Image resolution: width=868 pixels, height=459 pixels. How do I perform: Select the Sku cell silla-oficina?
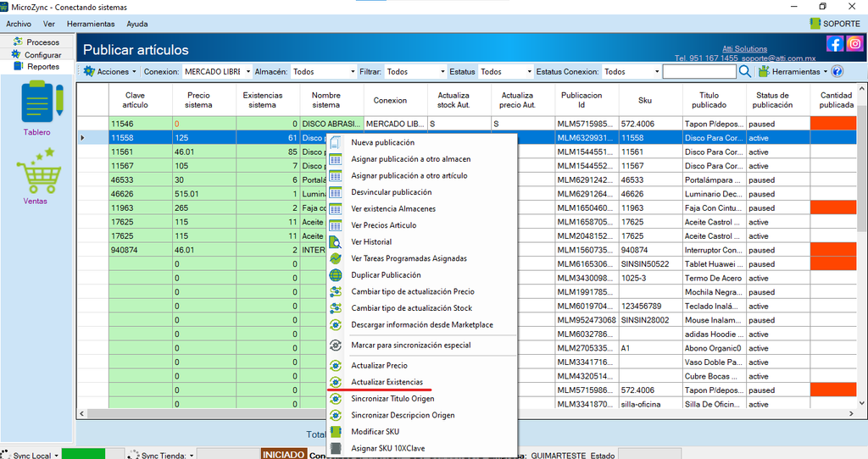tap(651, 404)
